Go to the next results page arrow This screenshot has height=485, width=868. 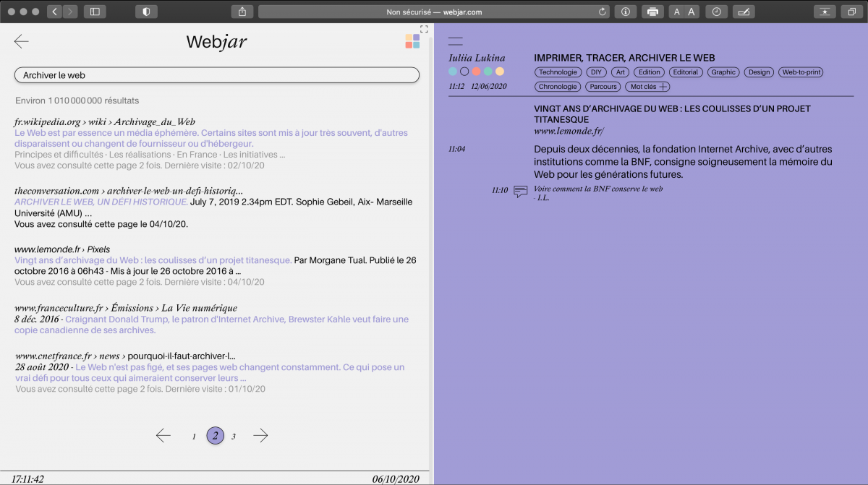pyautogui.click(x=260, y=435)
